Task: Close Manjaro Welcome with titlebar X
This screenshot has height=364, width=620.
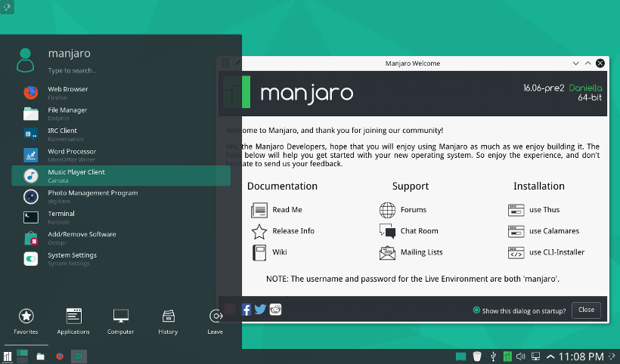Action: pos(600,63)
